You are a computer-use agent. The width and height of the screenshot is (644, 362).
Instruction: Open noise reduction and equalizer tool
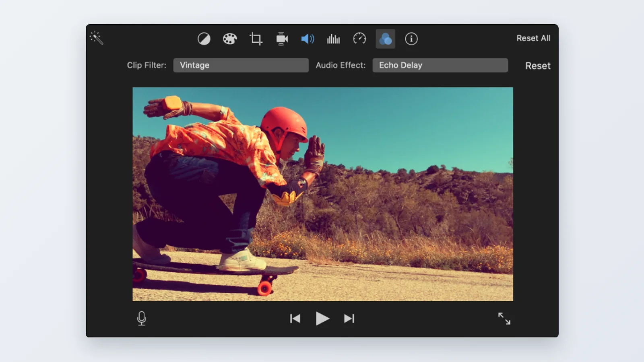point(333,39)
